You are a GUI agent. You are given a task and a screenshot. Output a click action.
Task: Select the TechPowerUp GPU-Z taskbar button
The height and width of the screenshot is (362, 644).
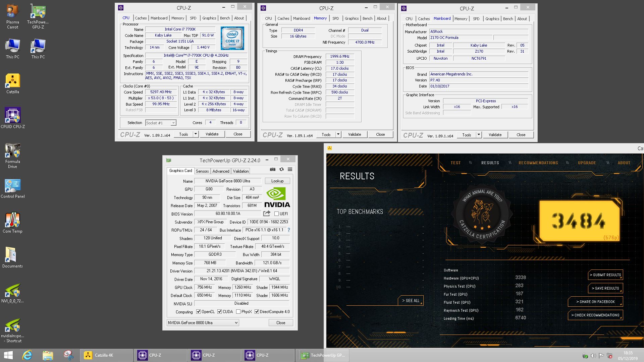[x=322, y=355]
